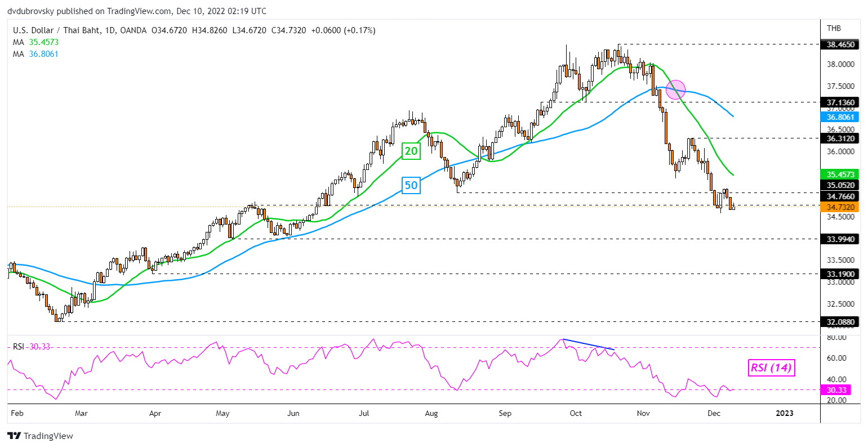Select the blue MA 36.8061 legend entry

tap(35, 54)
